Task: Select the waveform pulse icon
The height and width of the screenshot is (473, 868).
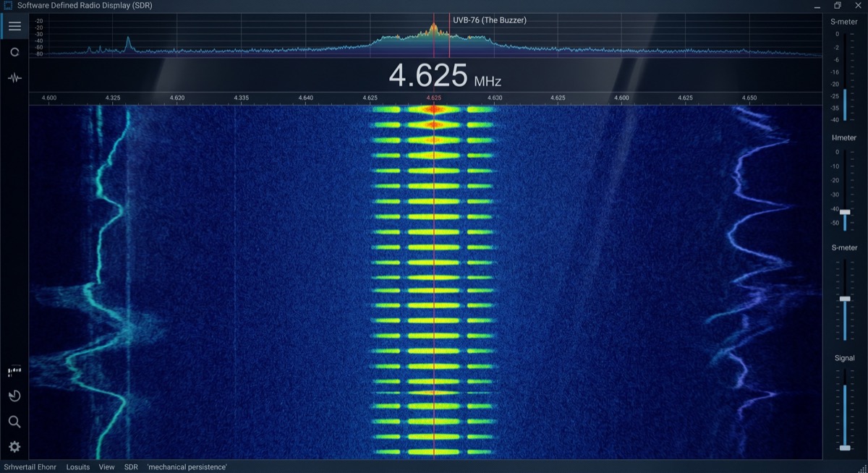Action: pos(14,77)
